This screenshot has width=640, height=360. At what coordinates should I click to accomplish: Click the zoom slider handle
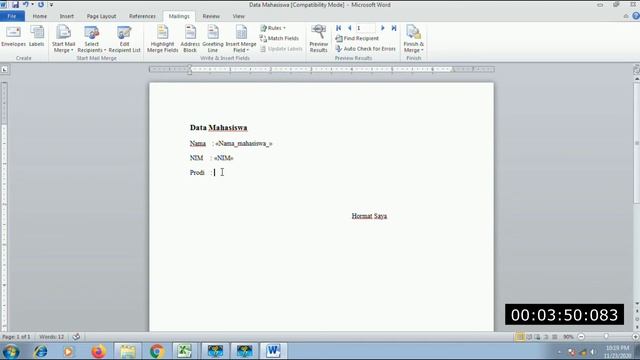pos(606,337)
